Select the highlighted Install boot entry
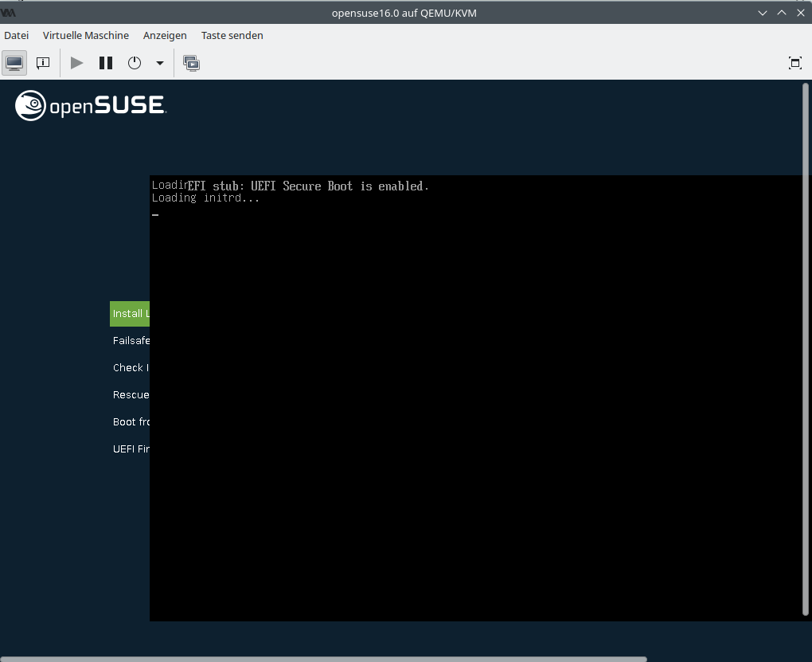812x662 pixels. 130,314
